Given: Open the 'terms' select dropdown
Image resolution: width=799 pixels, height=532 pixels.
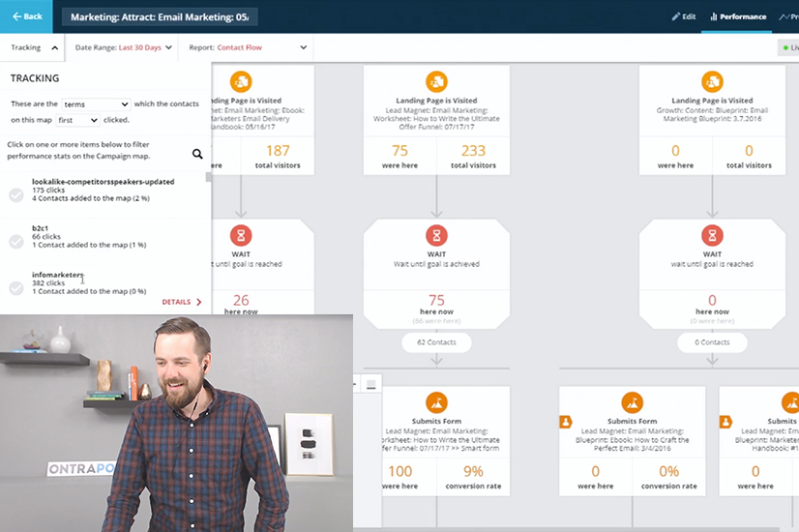Looking at the screenshot, I should click(96, 103).
